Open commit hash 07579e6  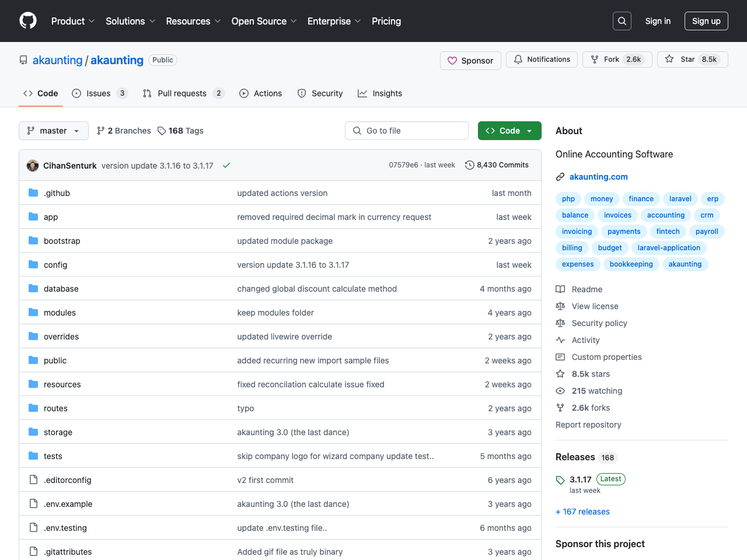pyautogui.click(x=403, y=165)
